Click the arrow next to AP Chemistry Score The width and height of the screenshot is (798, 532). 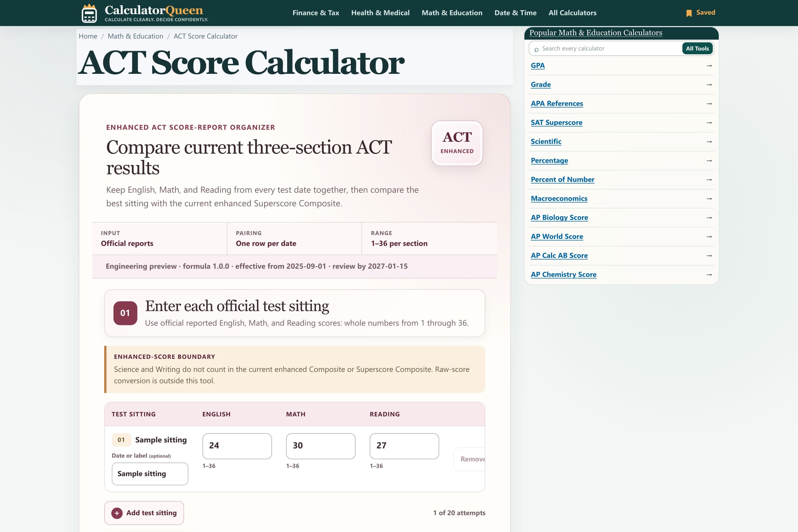tap(709, 275)
